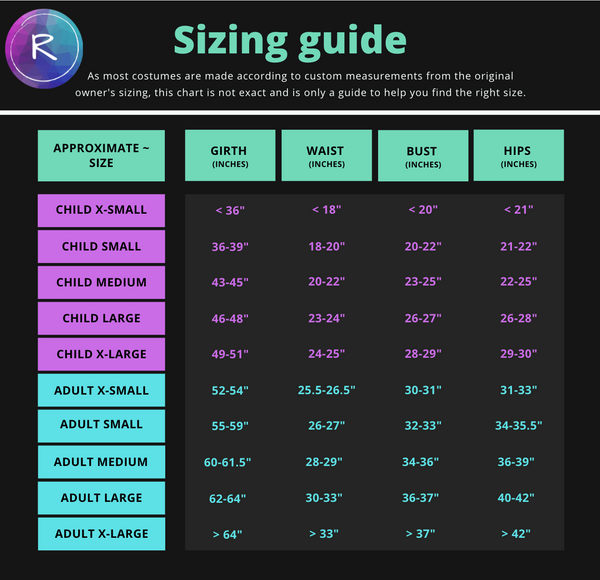Screen dimensions: 600x580
Task: Select the Child X-Small size label
Action: [x=101, y=210]
